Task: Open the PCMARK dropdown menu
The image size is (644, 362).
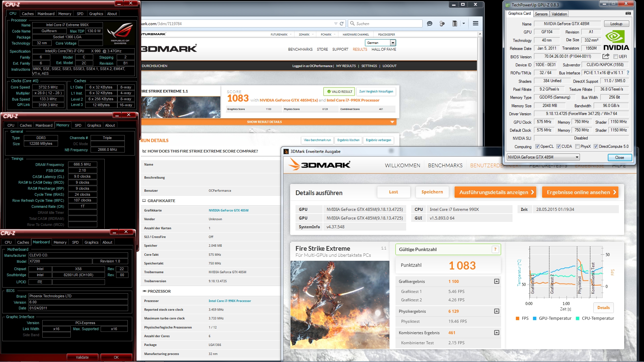Action: coord(328,35)
